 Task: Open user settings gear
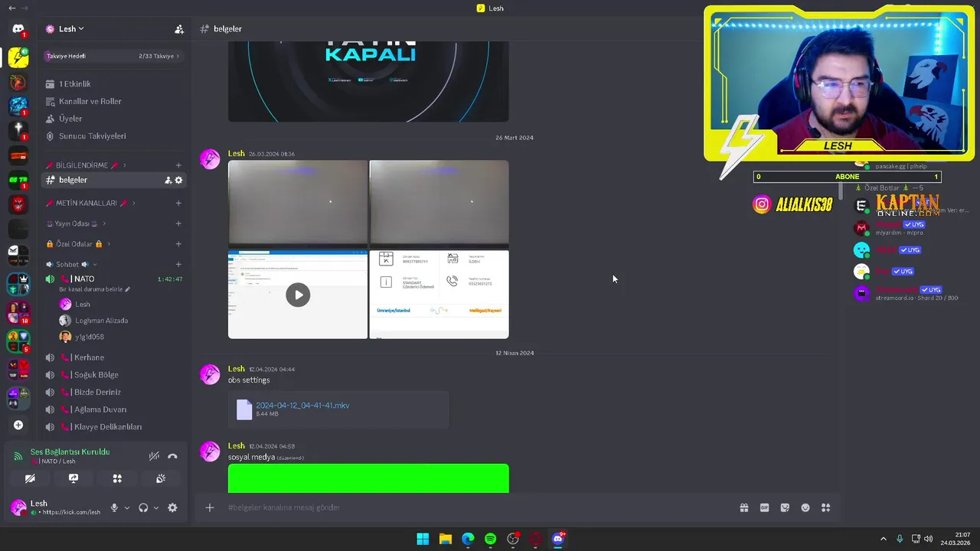tap(172, 508)
